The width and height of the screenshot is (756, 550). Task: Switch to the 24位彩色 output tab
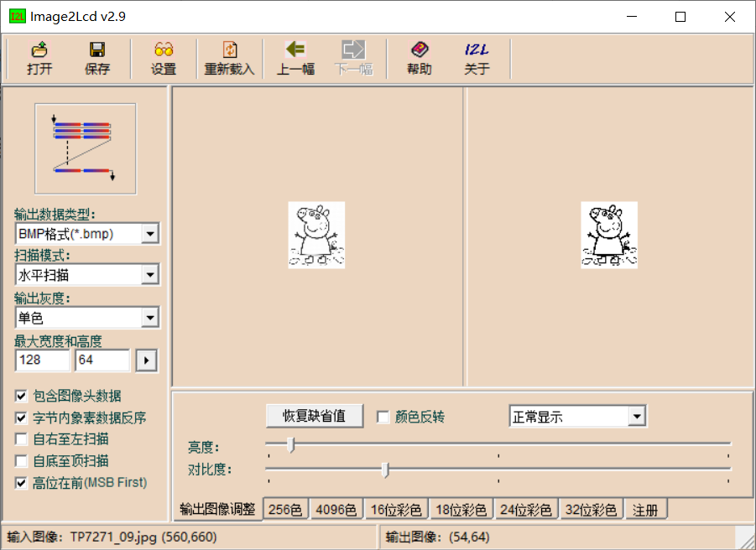pos(525,508)
